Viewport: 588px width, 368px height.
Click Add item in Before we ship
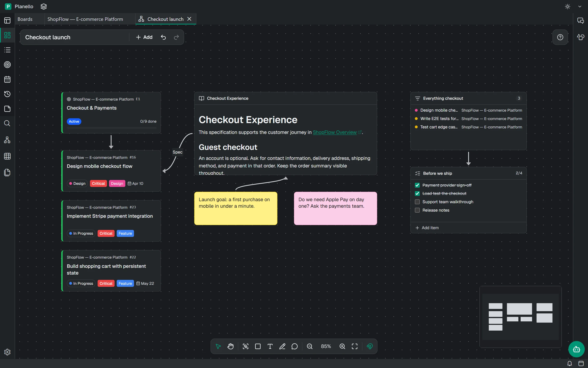coord(427,228)
